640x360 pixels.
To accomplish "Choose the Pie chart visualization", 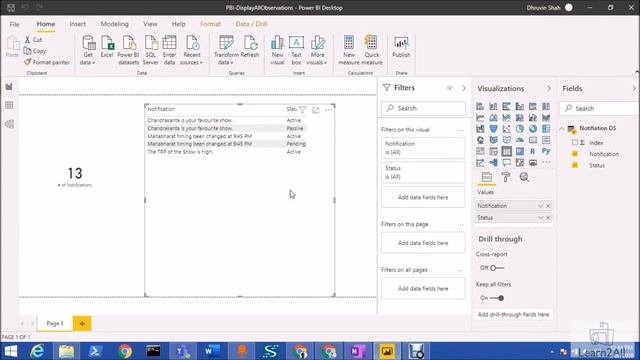I will point(520,129).
